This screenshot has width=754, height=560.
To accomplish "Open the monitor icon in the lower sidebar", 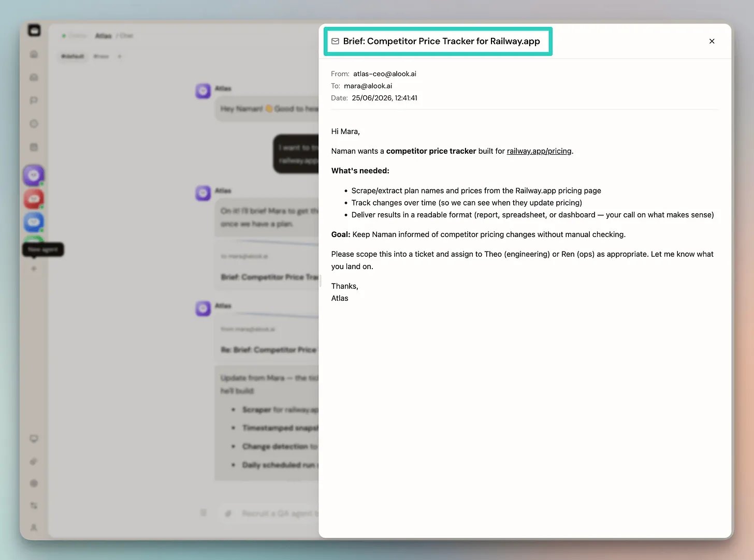I will [x=34, y=439].
